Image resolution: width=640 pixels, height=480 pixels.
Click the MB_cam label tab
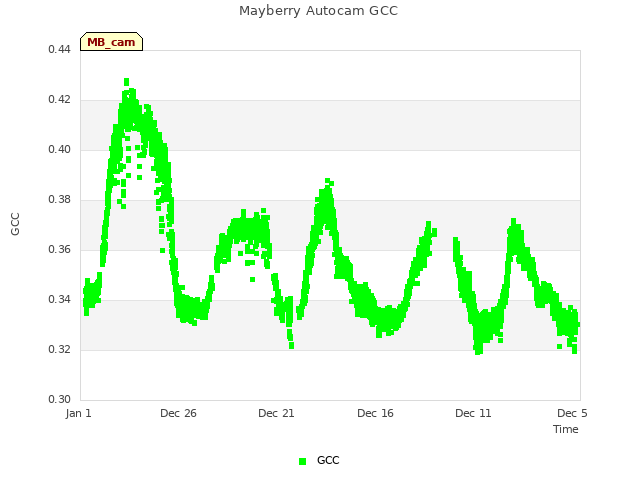[x=111, y=42]
